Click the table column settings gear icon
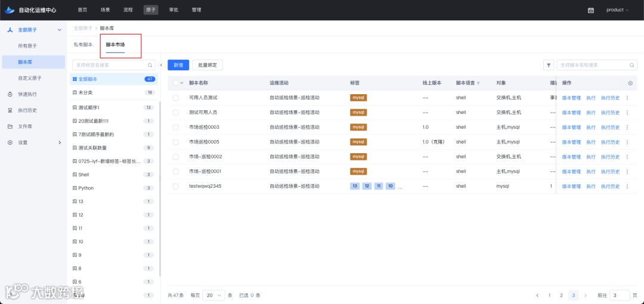The width and height of the screenshot is (644, 304). [630, 83]
